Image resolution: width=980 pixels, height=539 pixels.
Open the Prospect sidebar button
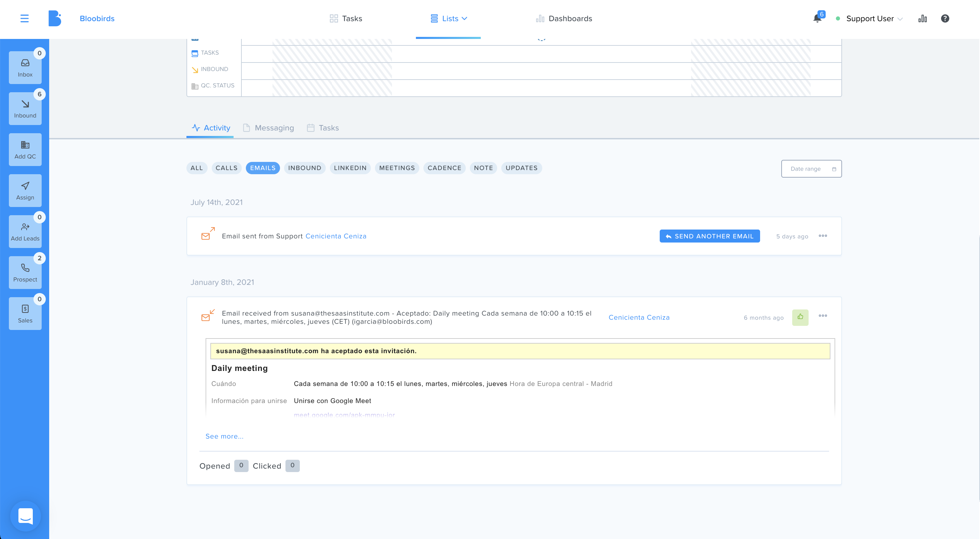click(25, 273)
